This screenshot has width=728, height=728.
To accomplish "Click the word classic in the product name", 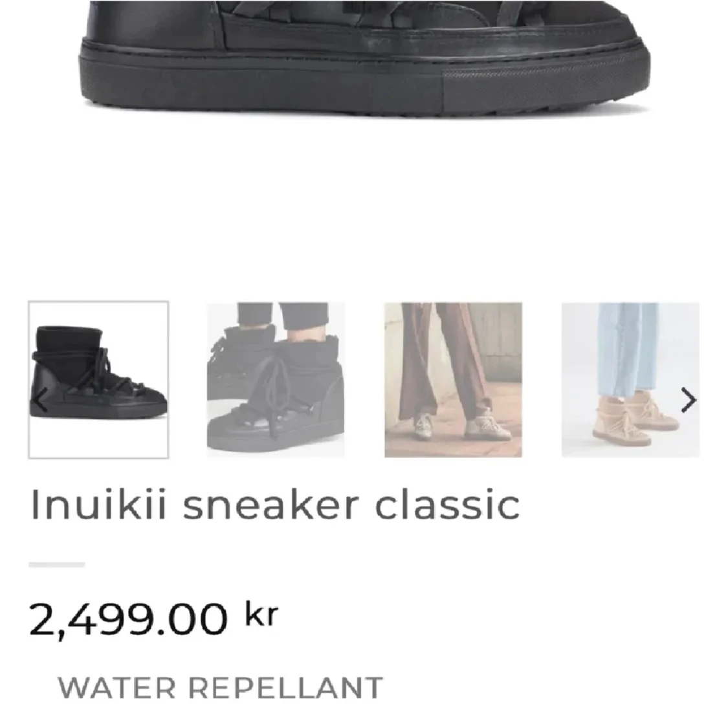I will [x=447, y=505].
